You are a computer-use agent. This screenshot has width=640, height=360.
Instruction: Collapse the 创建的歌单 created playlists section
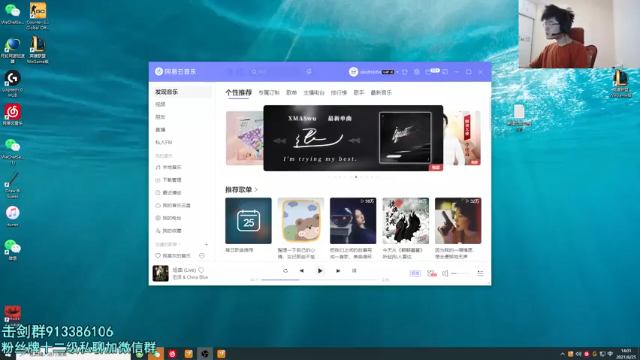pos(168,244)
